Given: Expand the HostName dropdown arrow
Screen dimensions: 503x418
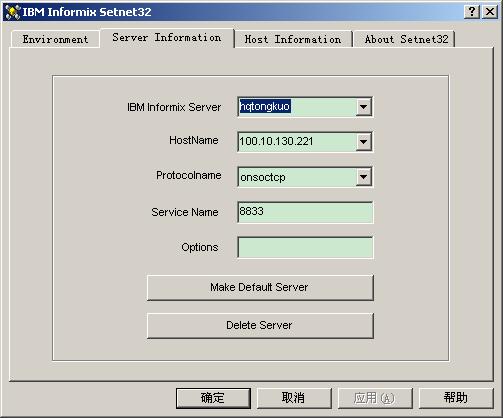Looking at the screenshot, I should point(363,142).
